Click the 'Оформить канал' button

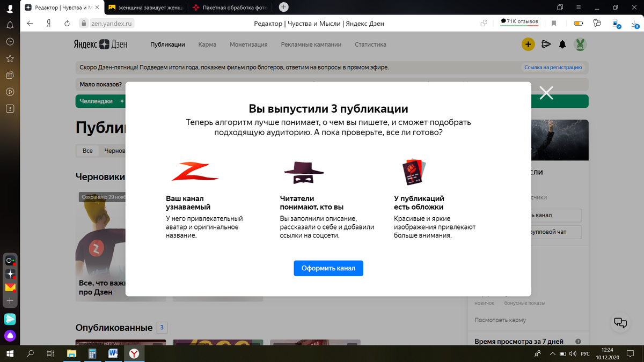pyautogui.click(x=328, y=268)
